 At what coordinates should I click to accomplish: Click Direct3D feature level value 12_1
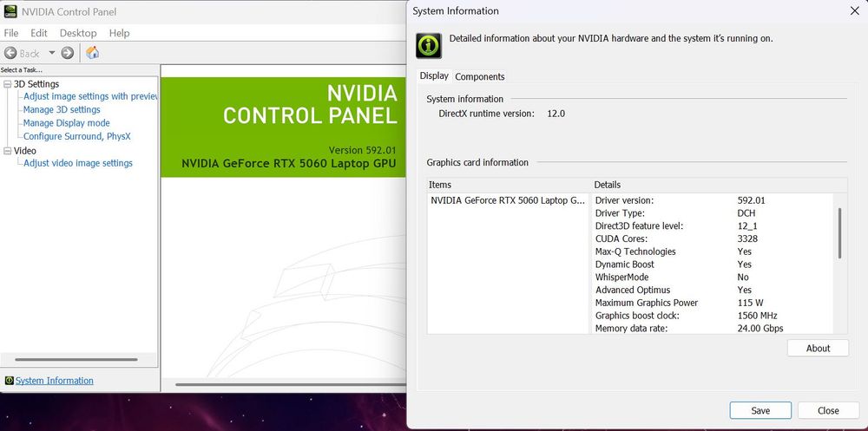[x=747, y=225]
